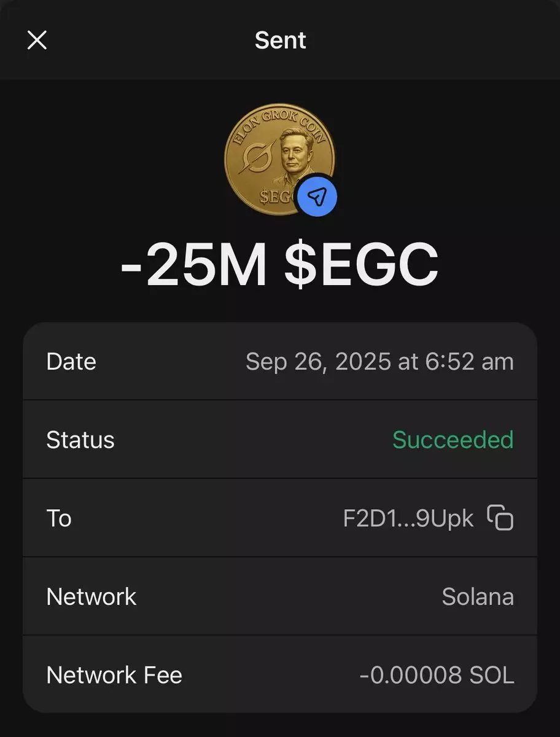Copy the recipient wallet address
Viewport: 560px width, 737px height.
[x=500, y=518]
